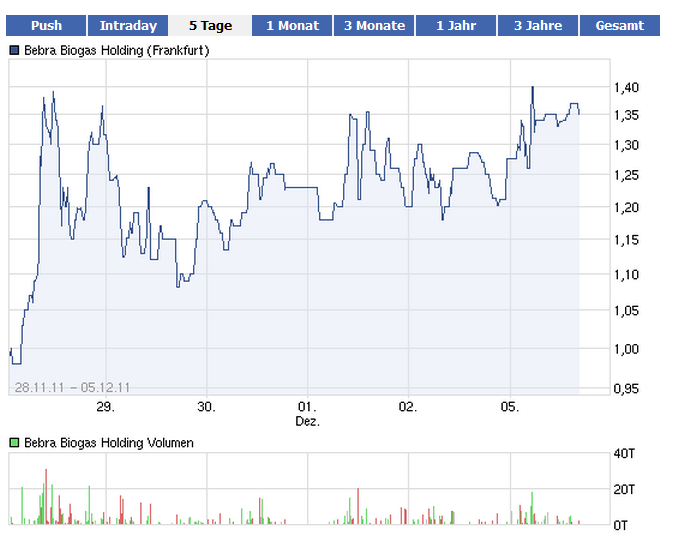674x538 pixels.
Task: Click the '01. Dez.' date axis label
Action: [307, 413]
